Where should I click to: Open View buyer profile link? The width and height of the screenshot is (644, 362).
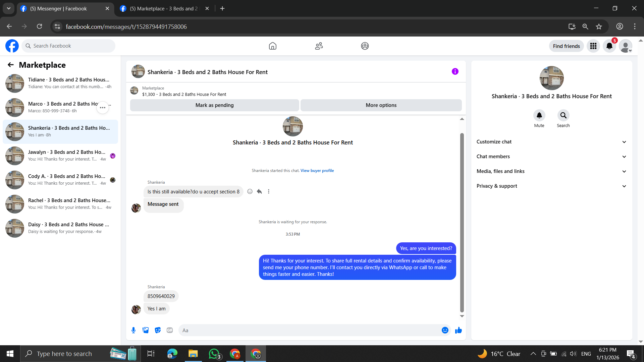click(x=317, y=171)
